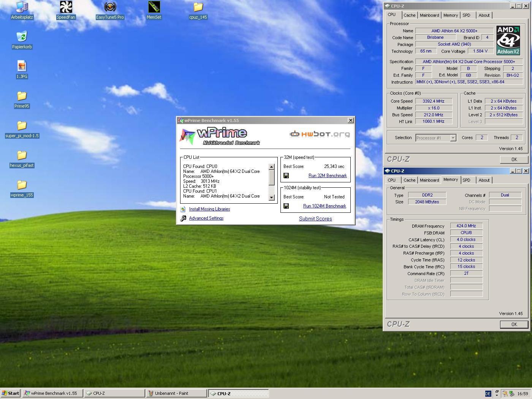The height and width of the screenshot is (399, 532).
Task: Activate the first CPU-Z taskbar button
Action: (x=114, y=393)
